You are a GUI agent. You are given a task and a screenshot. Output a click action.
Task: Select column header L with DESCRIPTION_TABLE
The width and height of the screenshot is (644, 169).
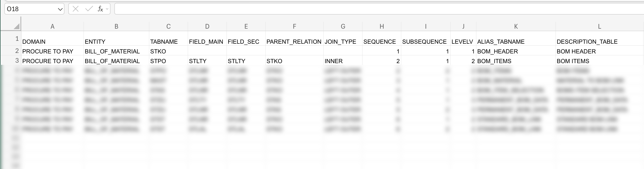coord(599,26)
